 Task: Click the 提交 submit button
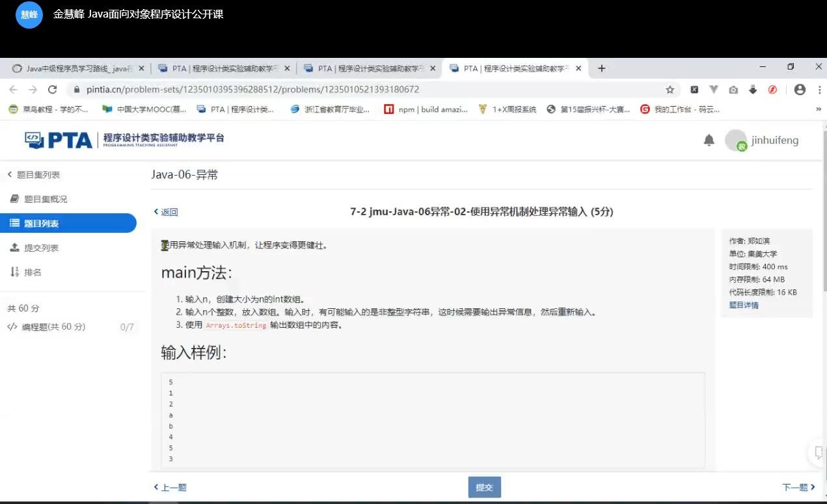[x=484, y=487]
